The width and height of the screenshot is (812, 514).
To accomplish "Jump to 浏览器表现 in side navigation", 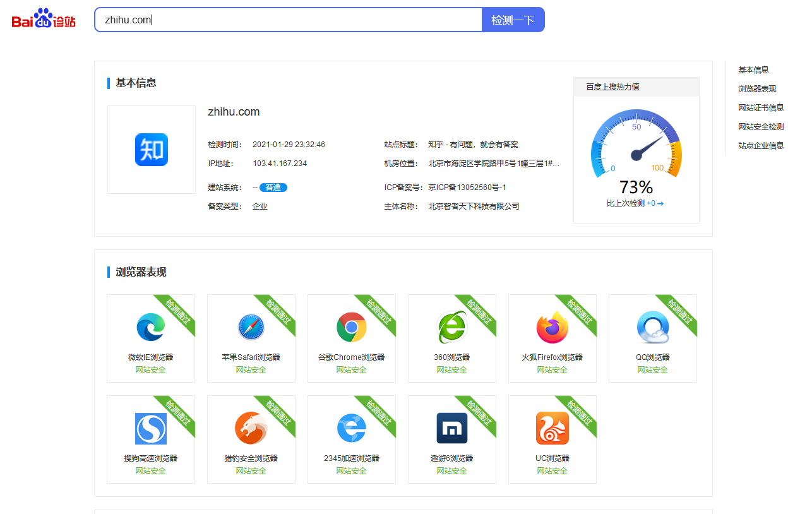I will coord(757,89).
